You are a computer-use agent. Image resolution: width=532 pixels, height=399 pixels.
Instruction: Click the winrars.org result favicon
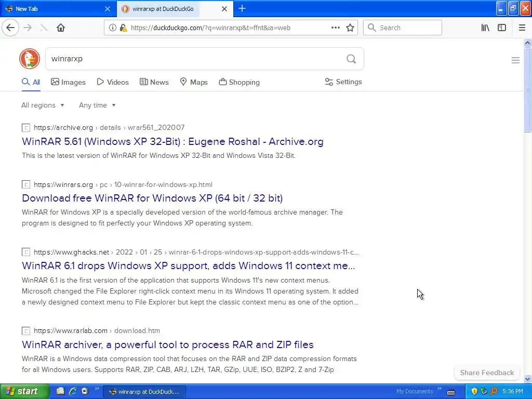[26, 184]
